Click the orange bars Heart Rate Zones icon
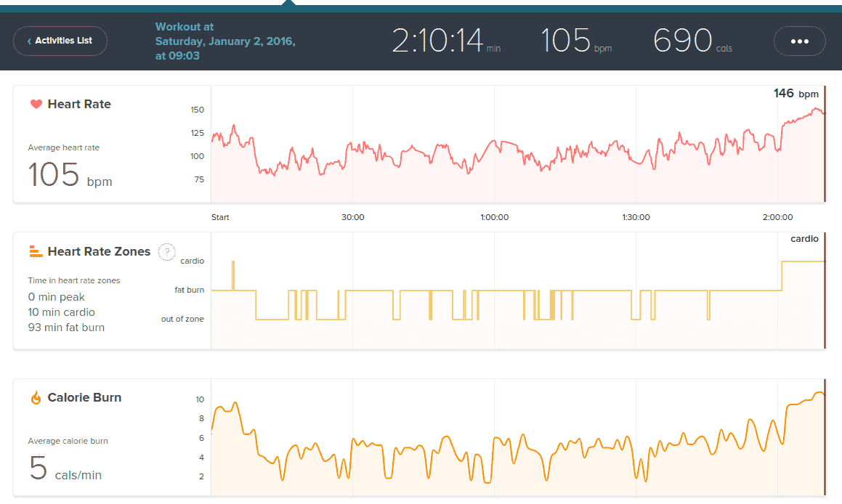842x504 pixels. pyautogui.click(x=36, y=252)
